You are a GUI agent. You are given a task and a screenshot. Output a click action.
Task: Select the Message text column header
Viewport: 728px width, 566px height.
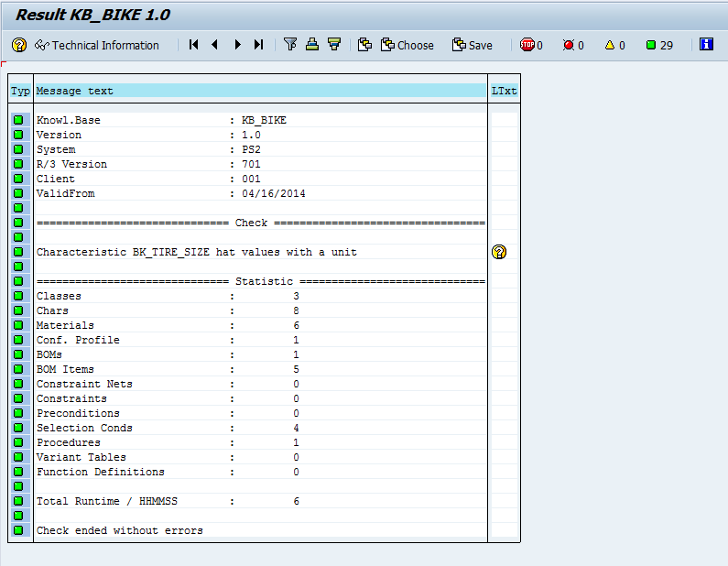pyautogui.click(x=260, y=91)
